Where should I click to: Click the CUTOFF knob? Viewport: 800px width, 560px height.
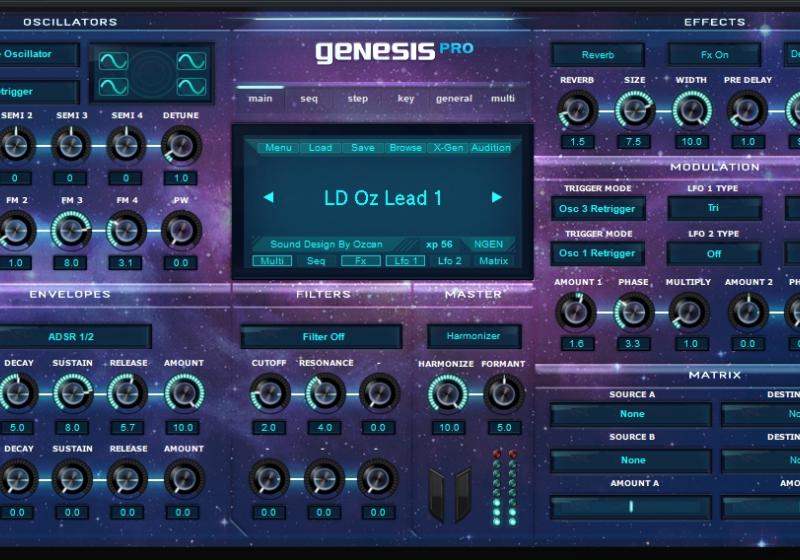click(x=269, y=393)
